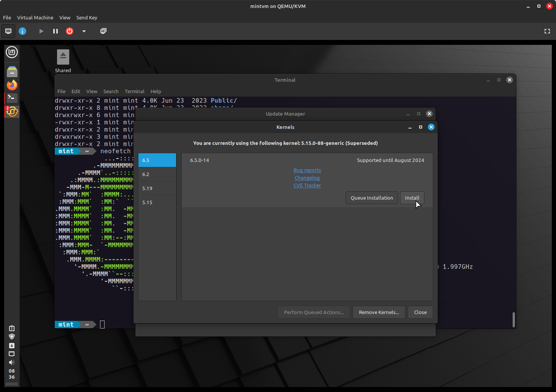Open the Changelog link
The height and width of the screenshot is (392, 556).
[x=307, y=178]
